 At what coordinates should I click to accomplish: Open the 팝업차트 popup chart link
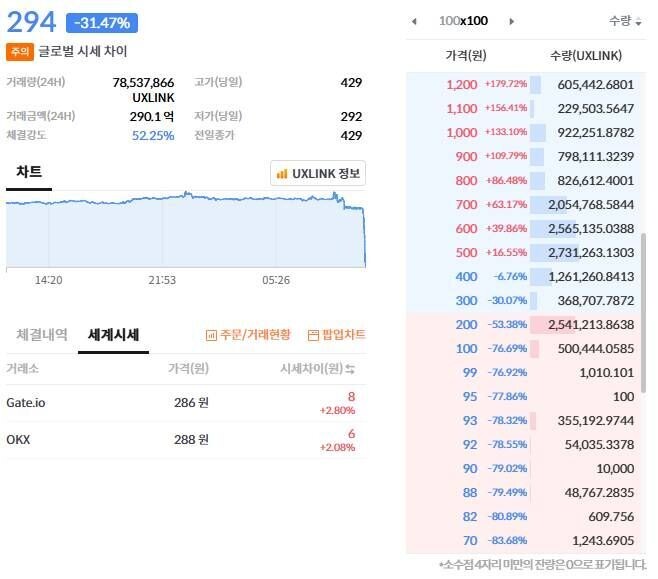[336, 335]
